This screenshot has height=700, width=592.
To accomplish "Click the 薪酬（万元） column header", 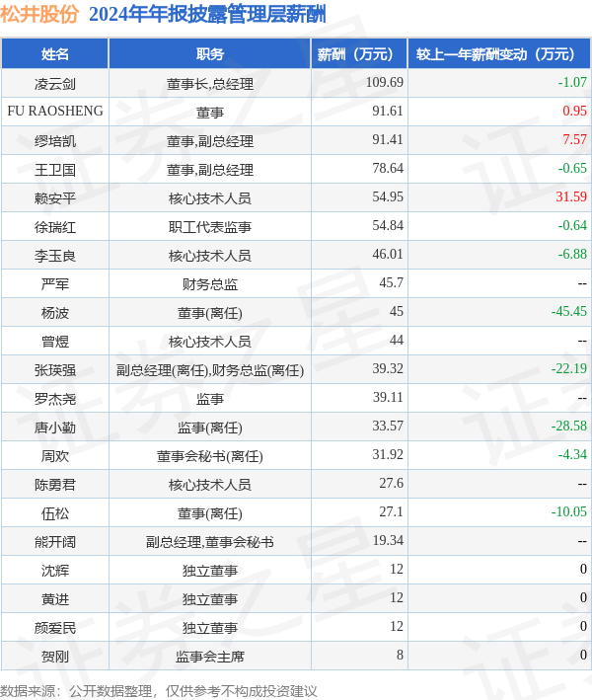I will [359, 54].
